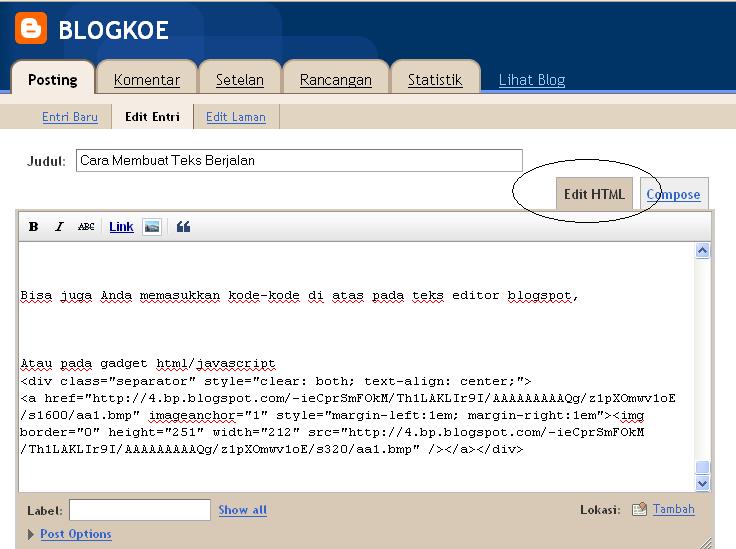Click the Show all labels link
The image size is (736, 549).
(x=243, y=510)
